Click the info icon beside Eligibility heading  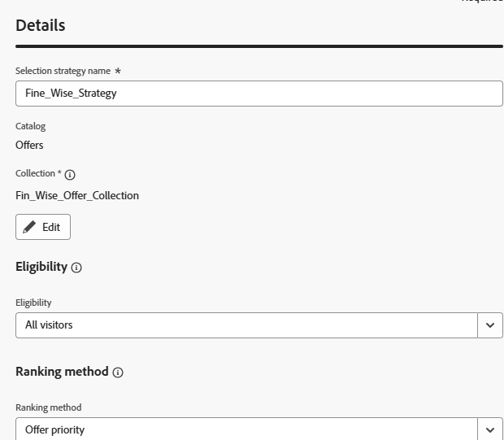tap(76, 268)
